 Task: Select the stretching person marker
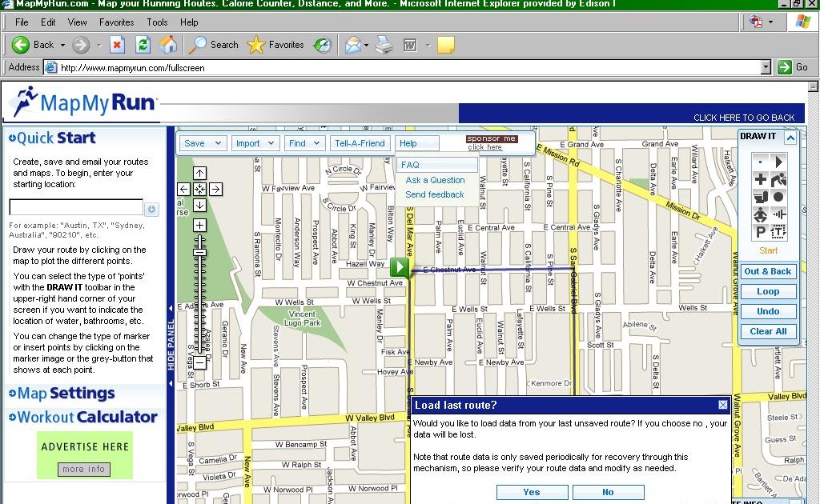coord(760,214)
